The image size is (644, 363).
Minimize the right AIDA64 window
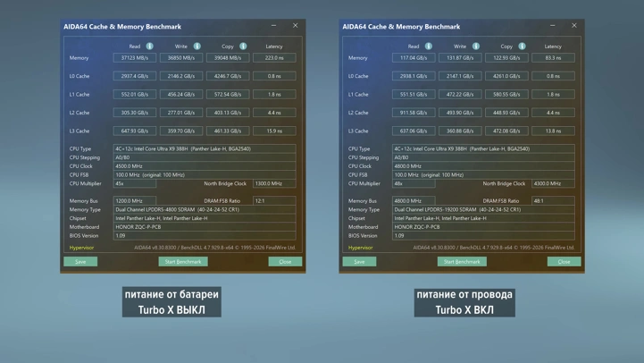click(x=552, y=26)
